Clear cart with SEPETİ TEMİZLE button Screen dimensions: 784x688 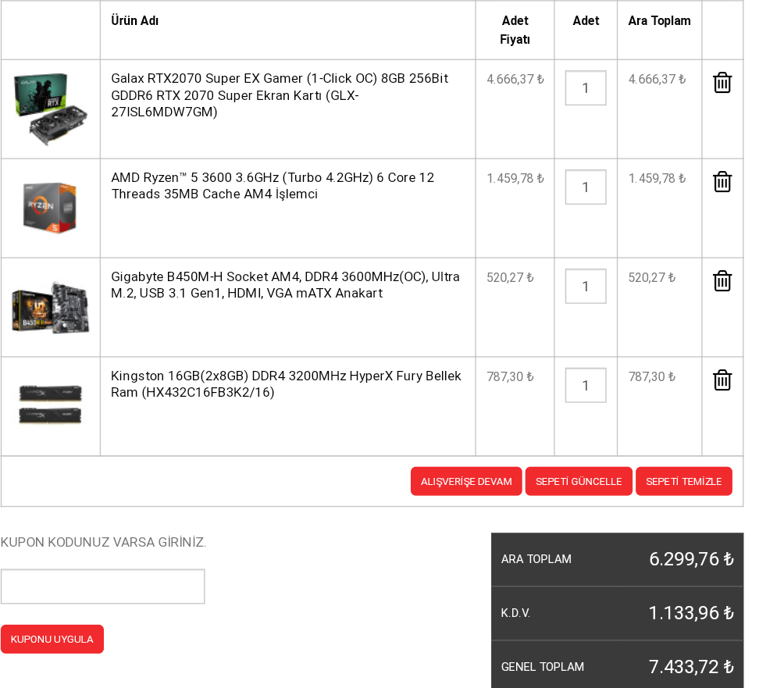click(683, 482)
